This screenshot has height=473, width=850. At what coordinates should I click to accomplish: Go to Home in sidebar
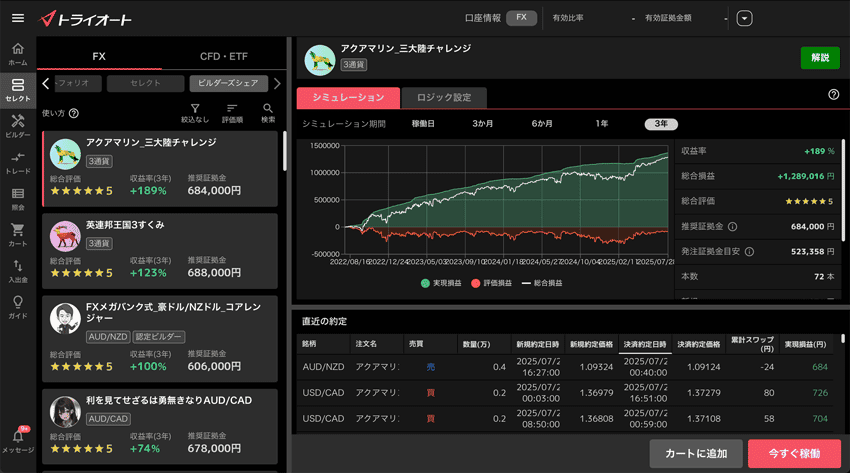[18, 54]
